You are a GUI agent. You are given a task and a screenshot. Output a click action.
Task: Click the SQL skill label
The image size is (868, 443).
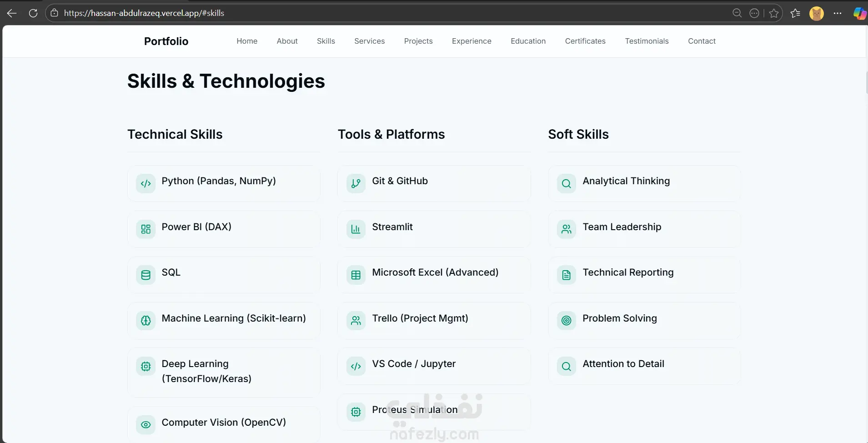point(171,272)
